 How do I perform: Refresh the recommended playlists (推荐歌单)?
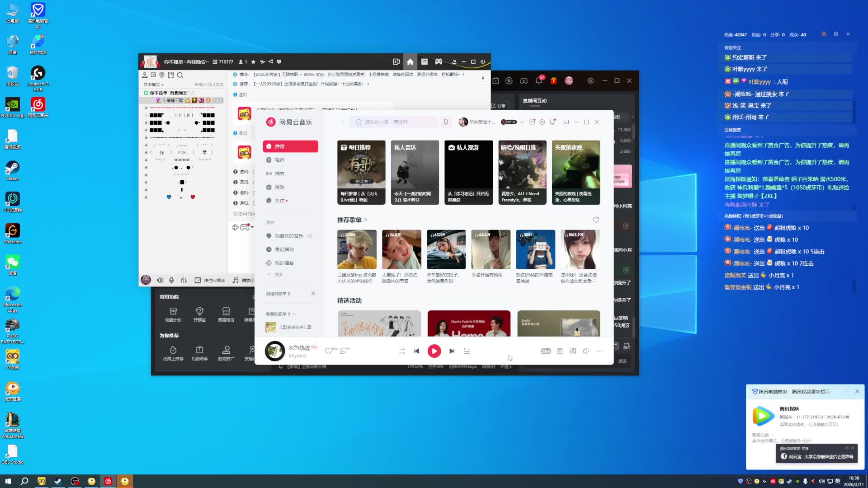pos(596,220)
